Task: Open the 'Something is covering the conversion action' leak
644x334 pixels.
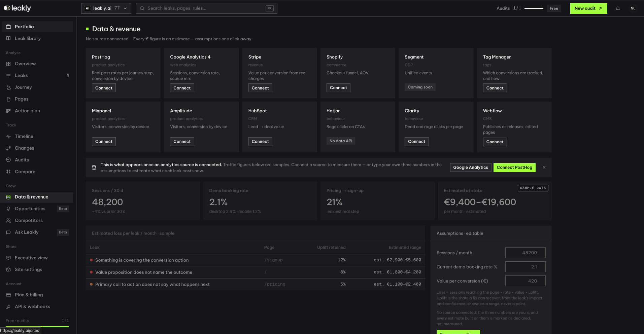Action: click(x=256, y=260)
